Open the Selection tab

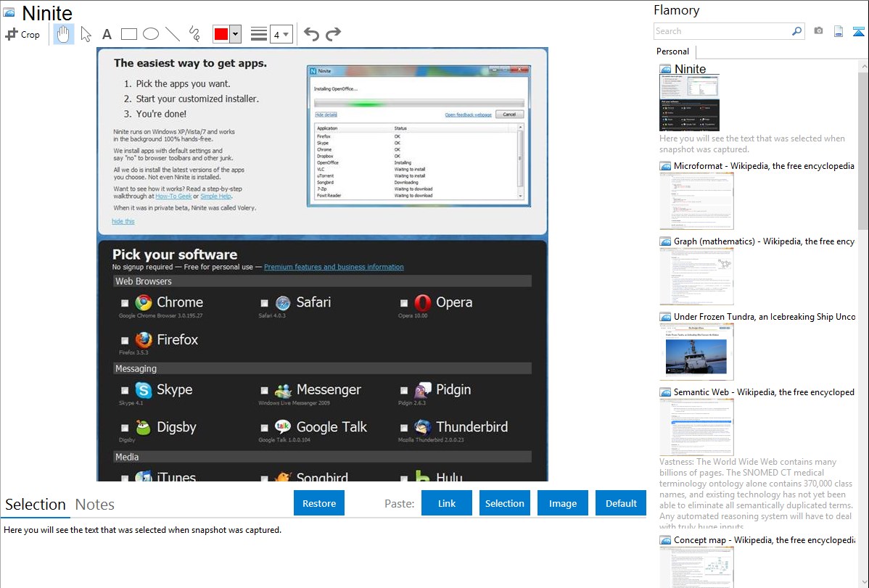(x=36, y=505)
